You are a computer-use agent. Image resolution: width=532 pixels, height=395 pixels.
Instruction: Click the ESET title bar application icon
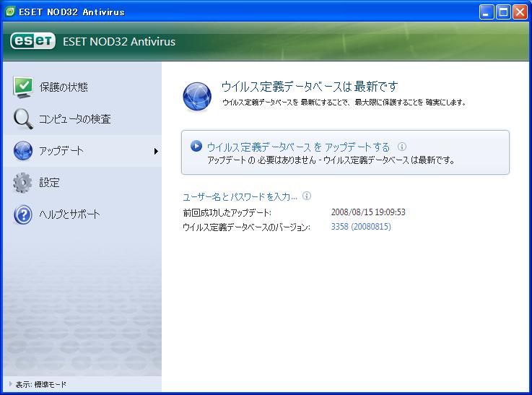point(10,12)
